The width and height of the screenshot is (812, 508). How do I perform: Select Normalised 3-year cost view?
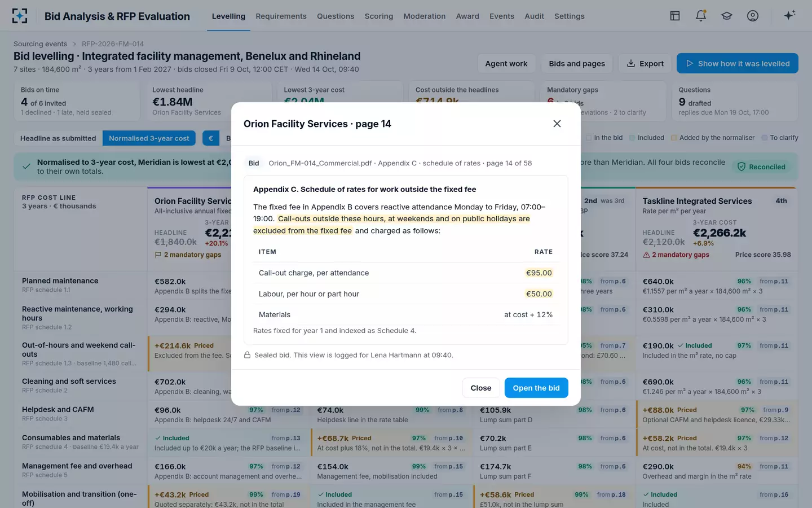click(x=149, y=138)
